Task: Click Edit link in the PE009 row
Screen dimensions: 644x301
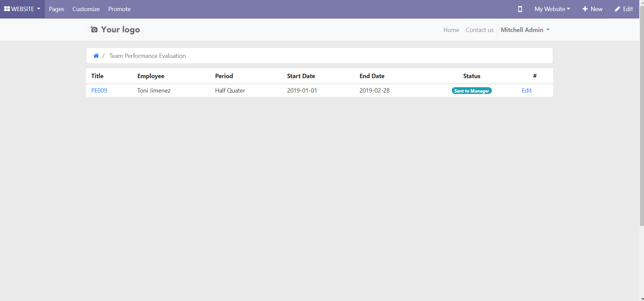Action: pos(527,91)
